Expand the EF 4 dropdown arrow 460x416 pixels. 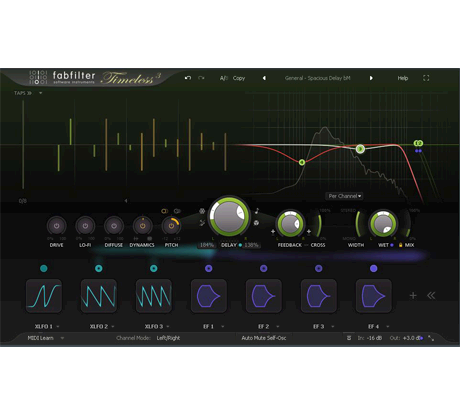pos(388,326)
